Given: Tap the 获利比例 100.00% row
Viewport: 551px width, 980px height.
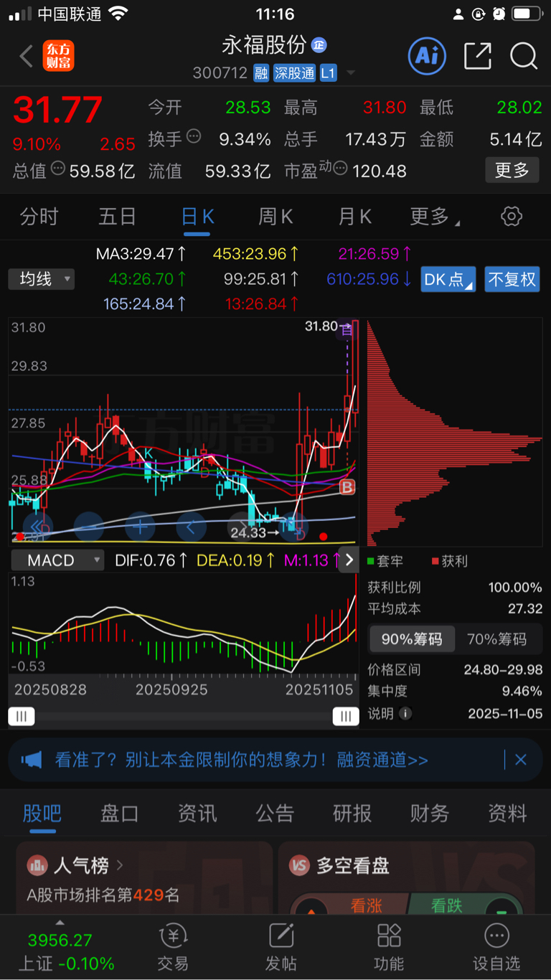Looking at the screenshot, I should [x=455, y=588].
